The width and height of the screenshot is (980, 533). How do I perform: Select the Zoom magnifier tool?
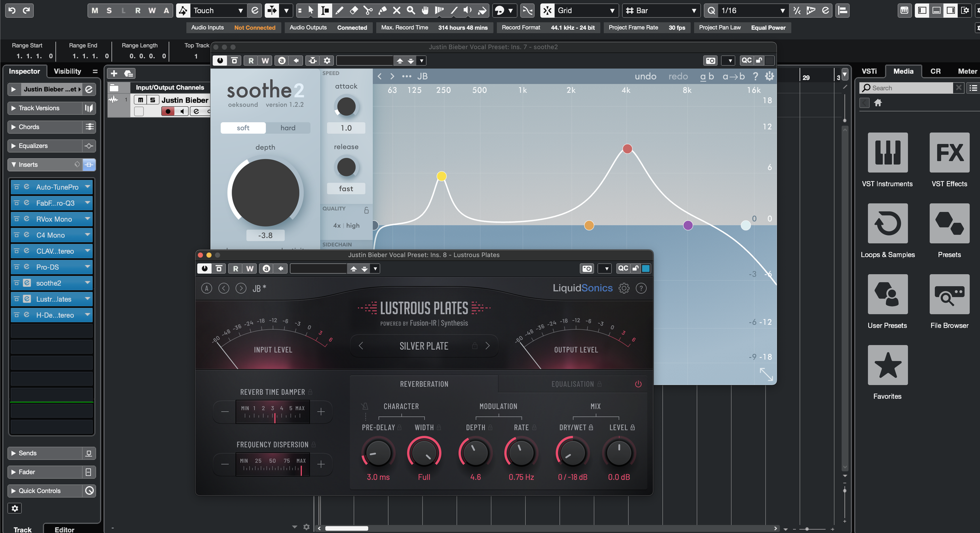click(411, 11)
